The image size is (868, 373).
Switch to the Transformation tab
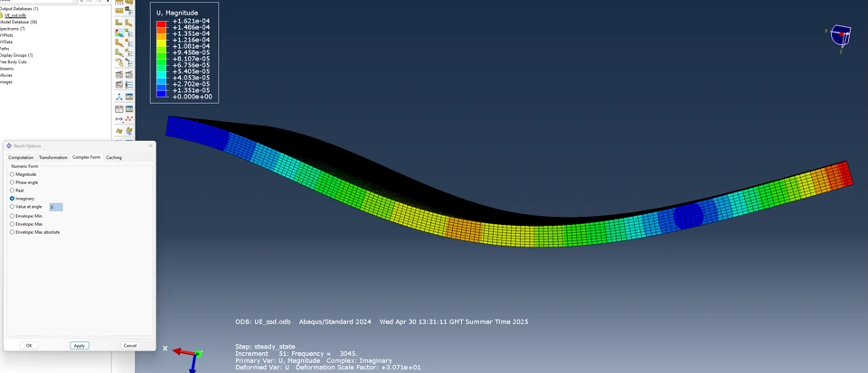click(52, 157)
